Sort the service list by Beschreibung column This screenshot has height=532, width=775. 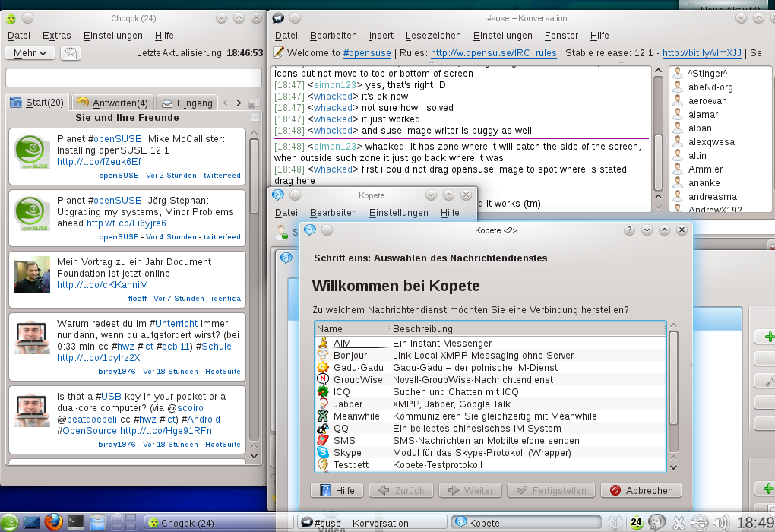[528, 329]
